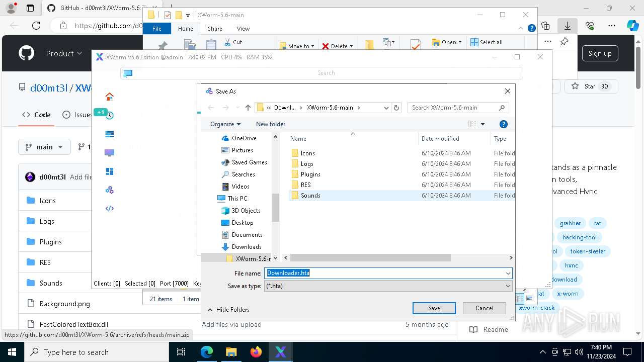Open the main branch dropdown on GitHub
644x362 pixels.
point(44,147)
